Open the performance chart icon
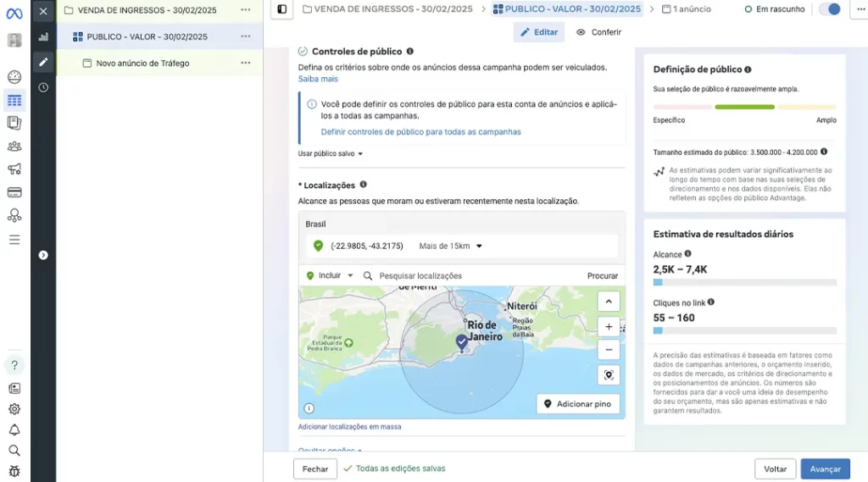The width and height of the screenshot is (868, 482). point(43,37)
